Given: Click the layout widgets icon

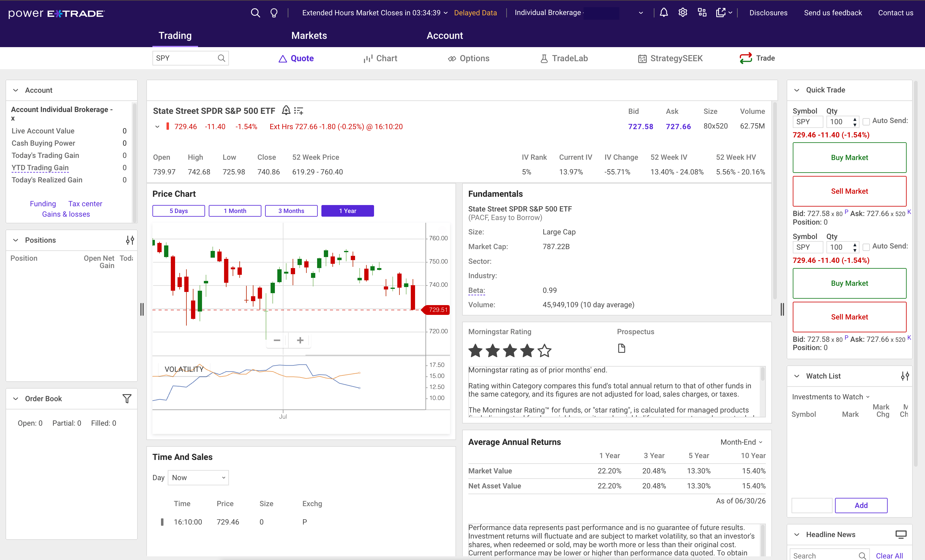Looking at the screenshot, I should point(702,13).
